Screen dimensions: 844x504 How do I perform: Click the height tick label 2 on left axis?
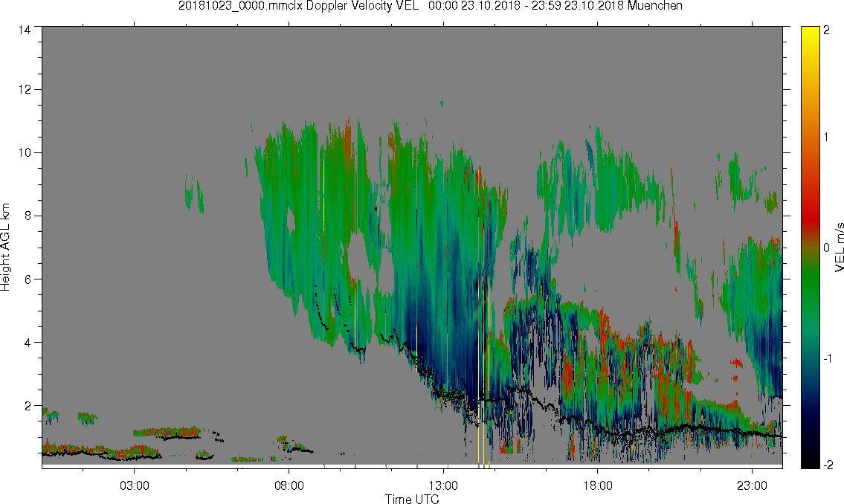pyautogui.click(x=27, y=406)
